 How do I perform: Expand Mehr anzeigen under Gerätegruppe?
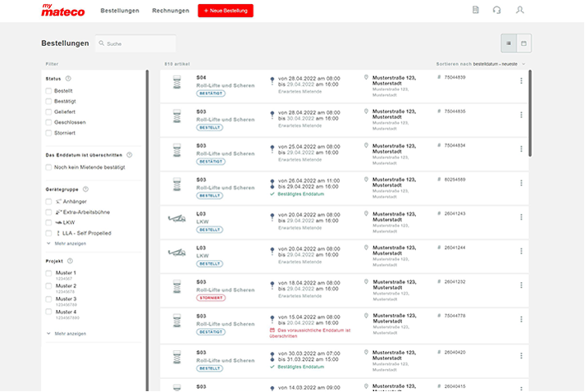[x=66, y=244]
